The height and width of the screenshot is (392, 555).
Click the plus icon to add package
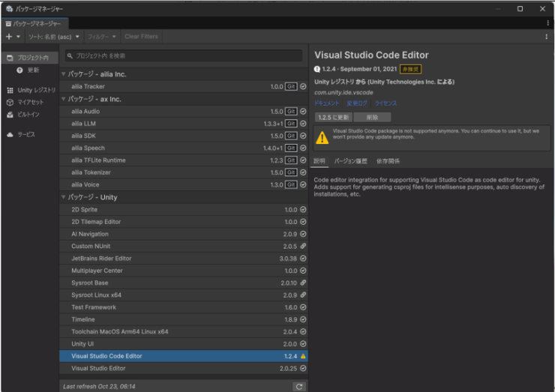9,36
